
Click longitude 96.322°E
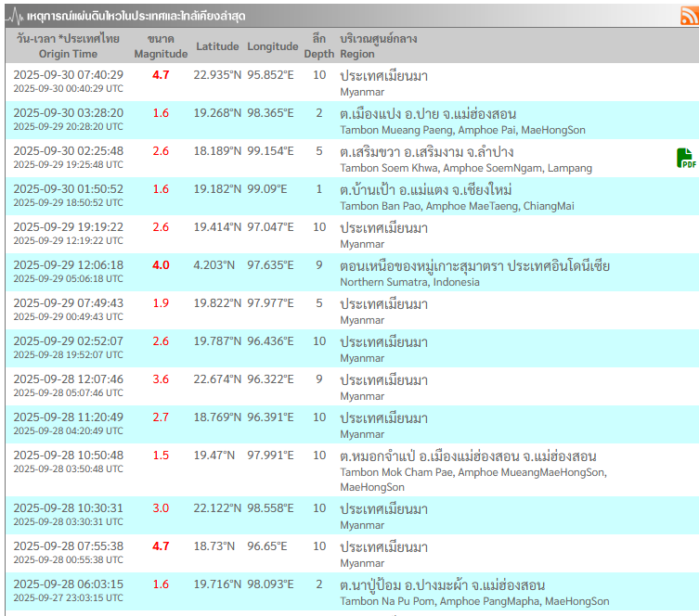click(x=270, y=379)
